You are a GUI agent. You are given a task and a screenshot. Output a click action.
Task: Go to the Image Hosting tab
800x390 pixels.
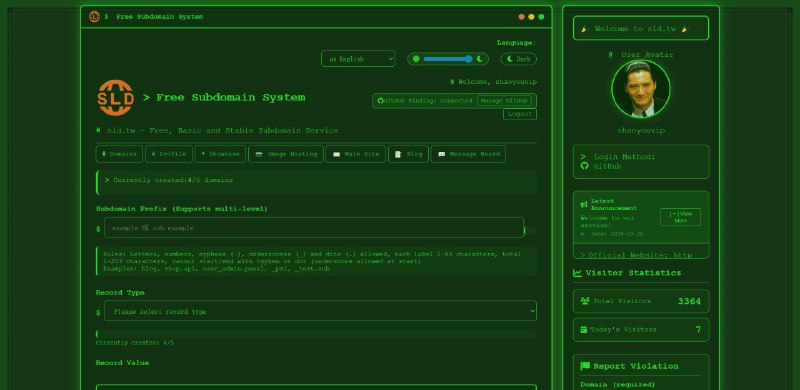pos(286,154)
